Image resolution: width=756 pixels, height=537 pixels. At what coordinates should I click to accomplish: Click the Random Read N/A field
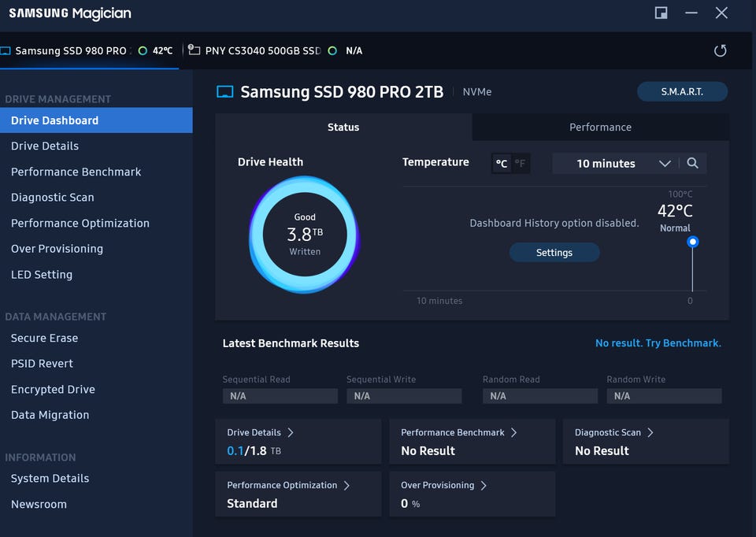point(540,396)
